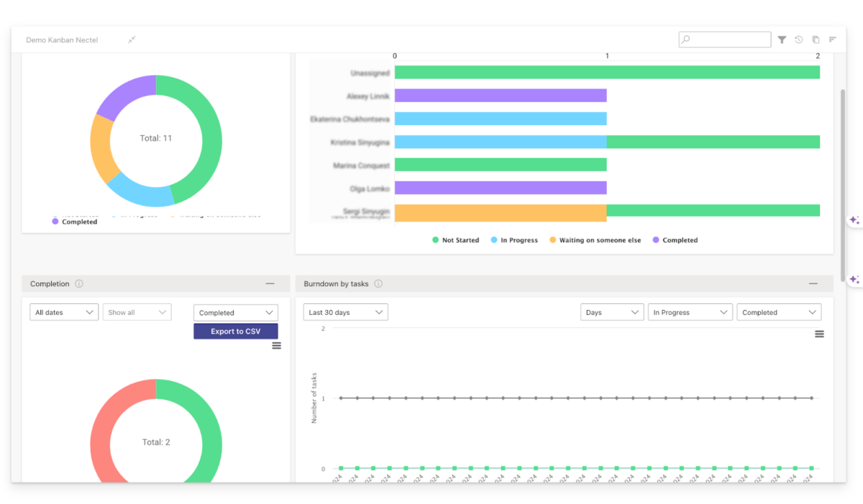The height and width of the screenshot is (504, 863).
Task: Open the In Progress dropdown in Burndown panel
Action: point(690,312)
